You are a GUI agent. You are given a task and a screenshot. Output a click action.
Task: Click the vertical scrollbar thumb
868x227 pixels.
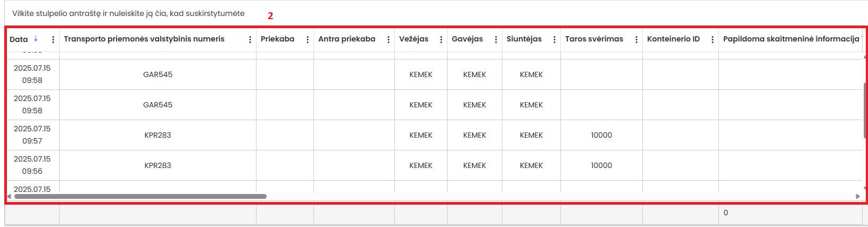click(865, 110)
